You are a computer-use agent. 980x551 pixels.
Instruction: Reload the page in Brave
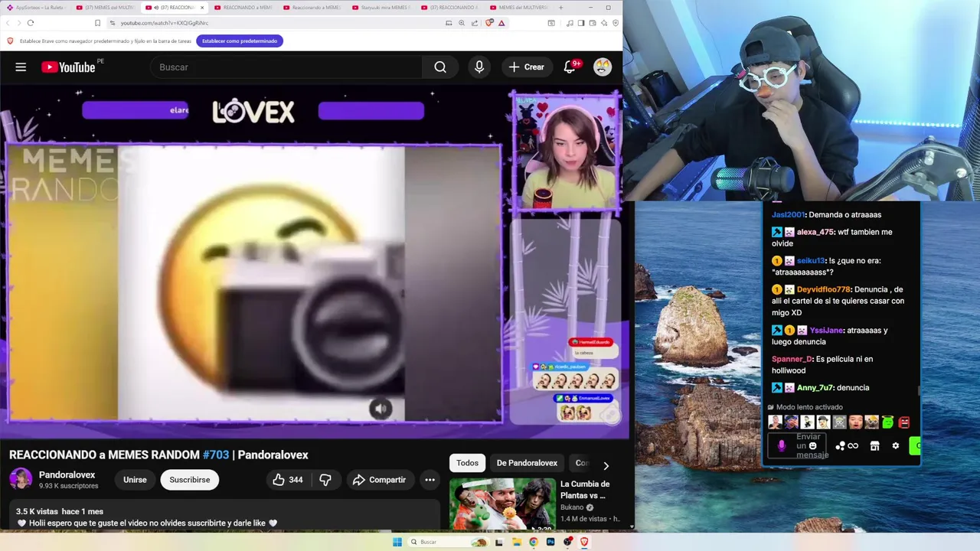click(31, 23)
